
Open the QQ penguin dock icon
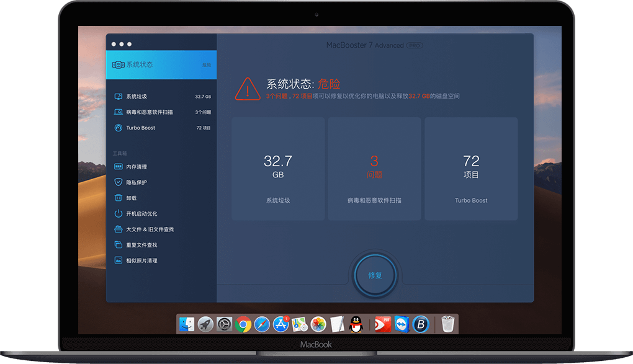[356, 324]
